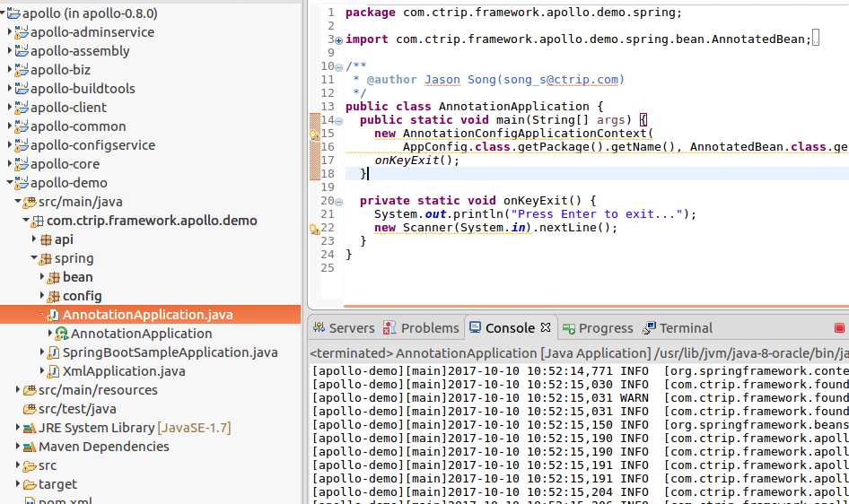Open the Terminal tab

pyautogui.click(x=678, y=327)
